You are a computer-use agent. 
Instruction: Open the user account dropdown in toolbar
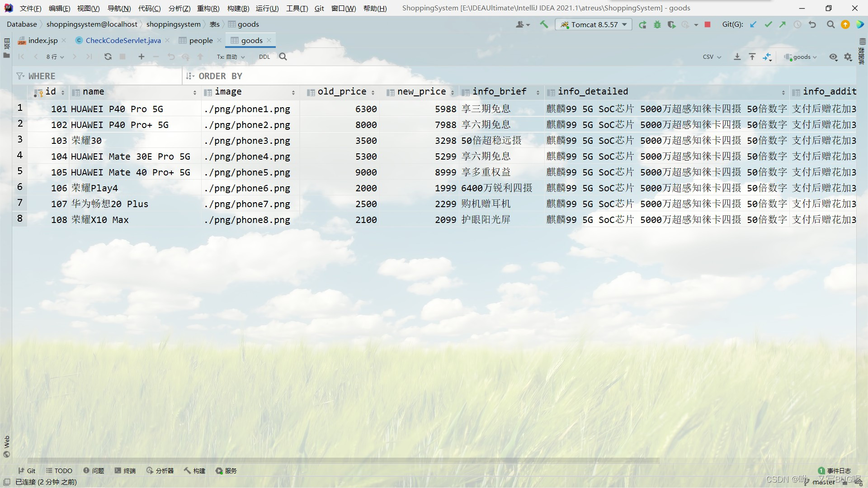pos(523,24)
